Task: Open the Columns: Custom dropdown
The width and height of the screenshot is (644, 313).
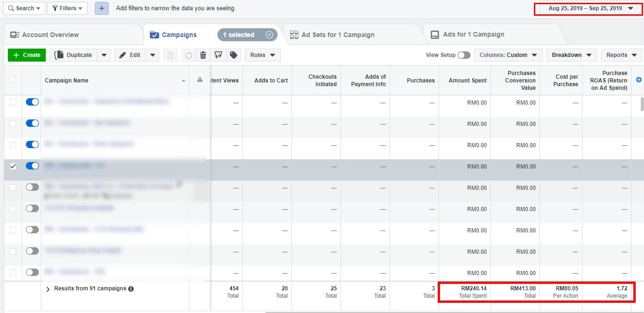Action: 508,55
